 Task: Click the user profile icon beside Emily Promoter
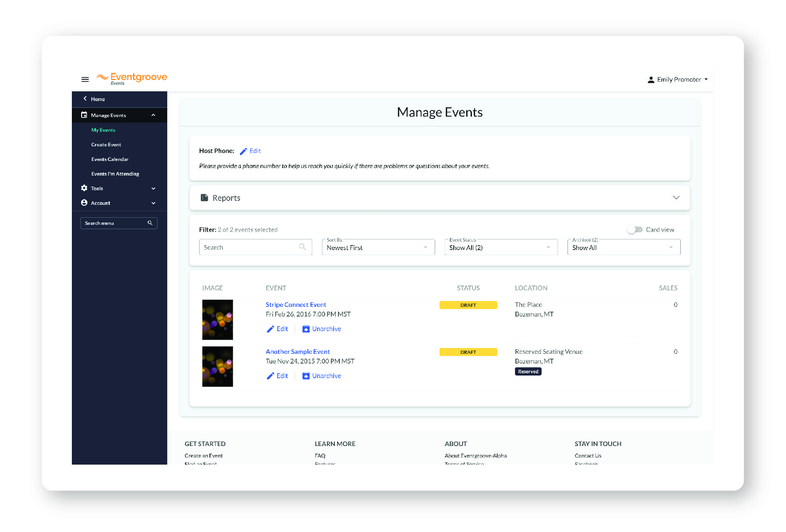(651, 80)
